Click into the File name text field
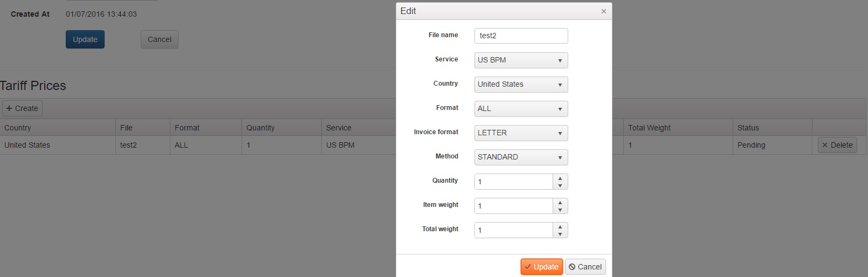 tap(521, 36)
